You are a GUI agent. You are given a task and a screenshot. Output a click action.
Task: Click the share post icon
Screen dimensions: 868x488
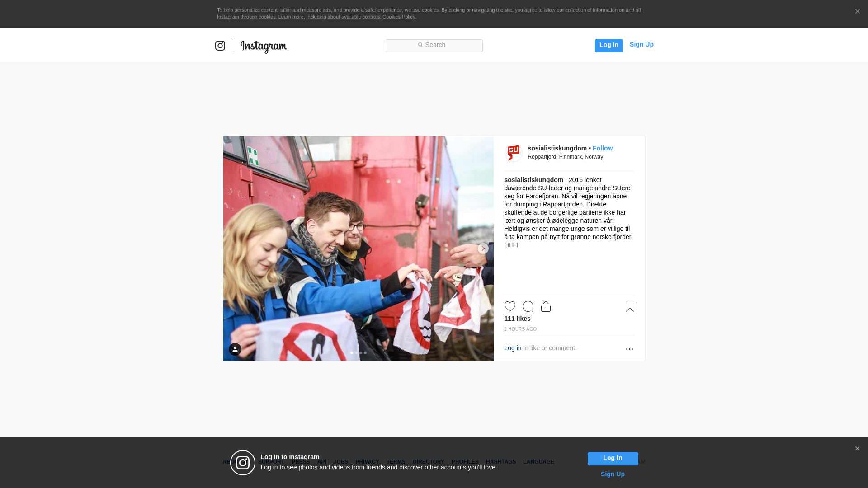[x=546, y=306]
